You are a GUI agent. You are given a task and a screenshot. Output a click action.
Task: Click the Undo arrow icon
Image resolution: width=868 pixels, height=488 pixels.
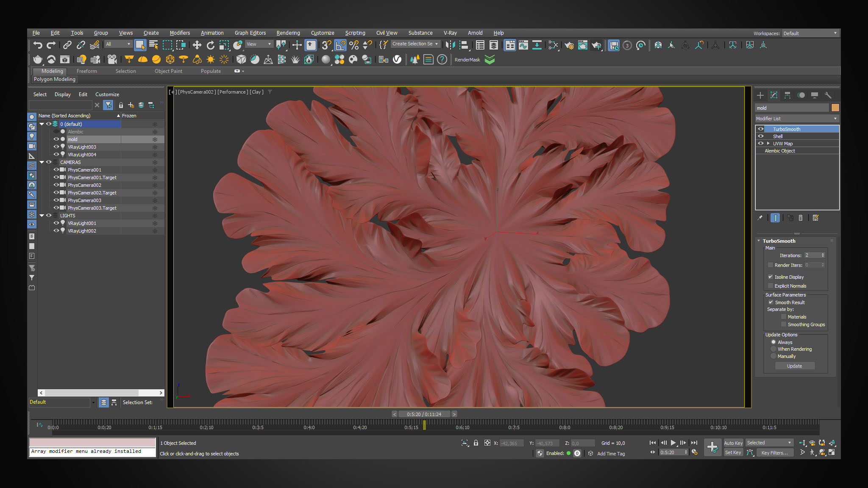click(x=38, y=45)
